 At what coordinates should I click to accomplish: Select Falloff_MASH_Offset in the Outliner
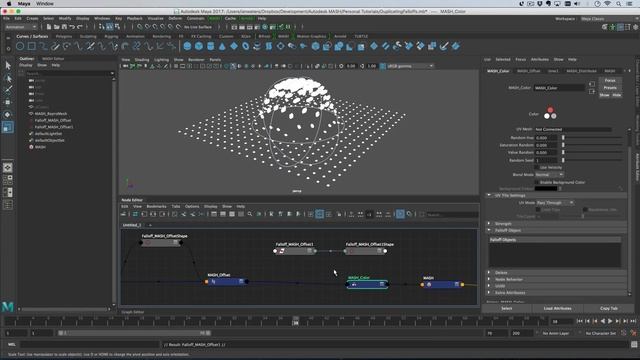click(53, 120)
